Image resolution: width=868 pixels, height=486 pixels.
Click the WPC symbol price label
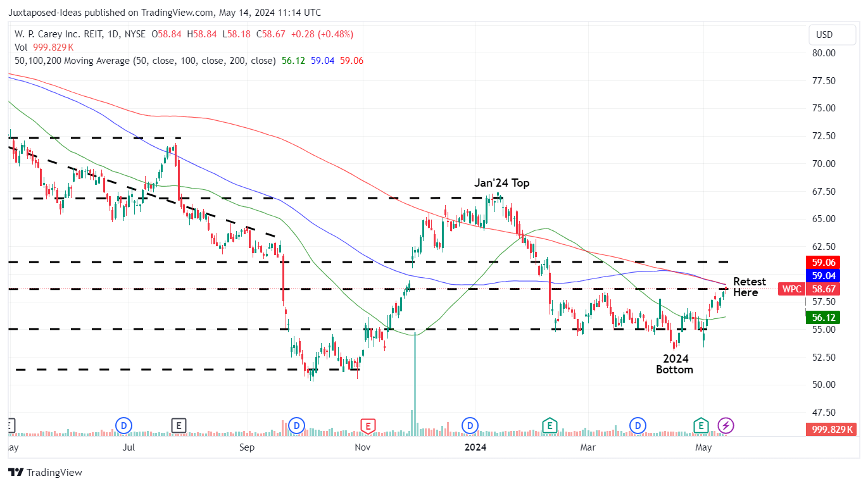pos(791,289)
